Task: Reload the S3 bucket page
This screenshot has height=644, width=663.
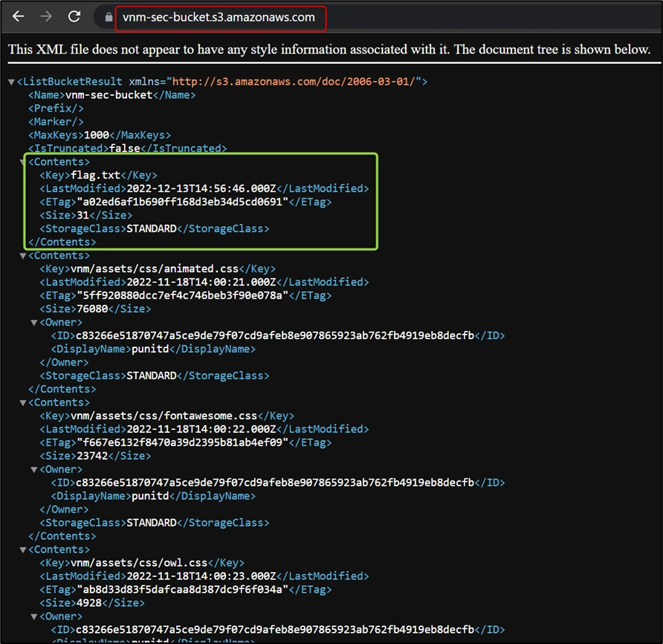Action: click(74, 16)
